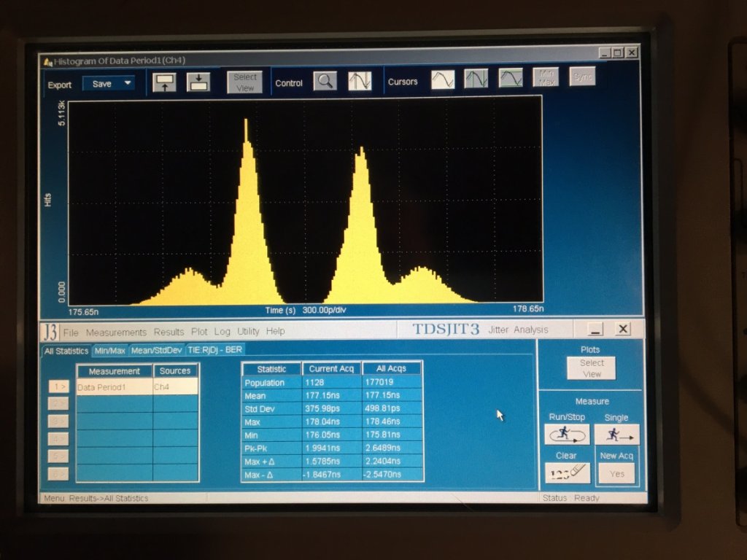Viewport: 747px width, 560px height.
Task: Click the Clear results eraser icon
Action: point(567,472)
